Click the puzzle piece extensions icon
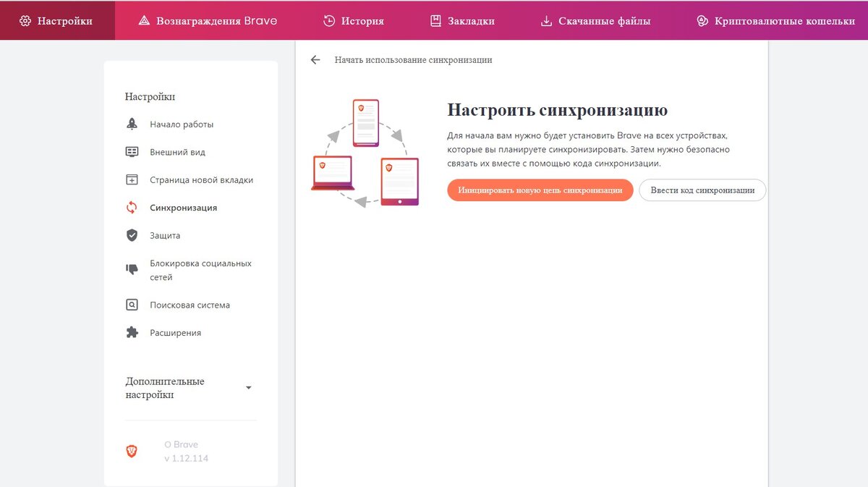 (132, 333)
